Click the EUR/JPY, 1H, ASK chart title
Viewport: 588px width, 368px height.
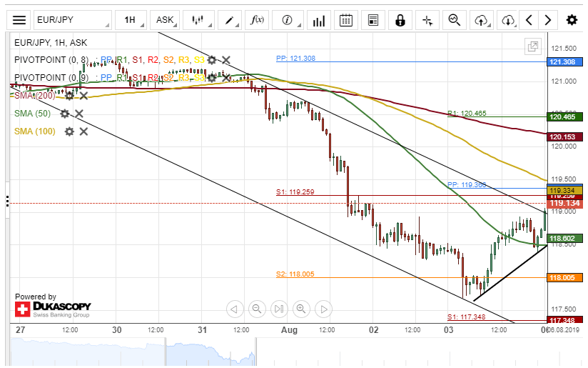point(51,43)
